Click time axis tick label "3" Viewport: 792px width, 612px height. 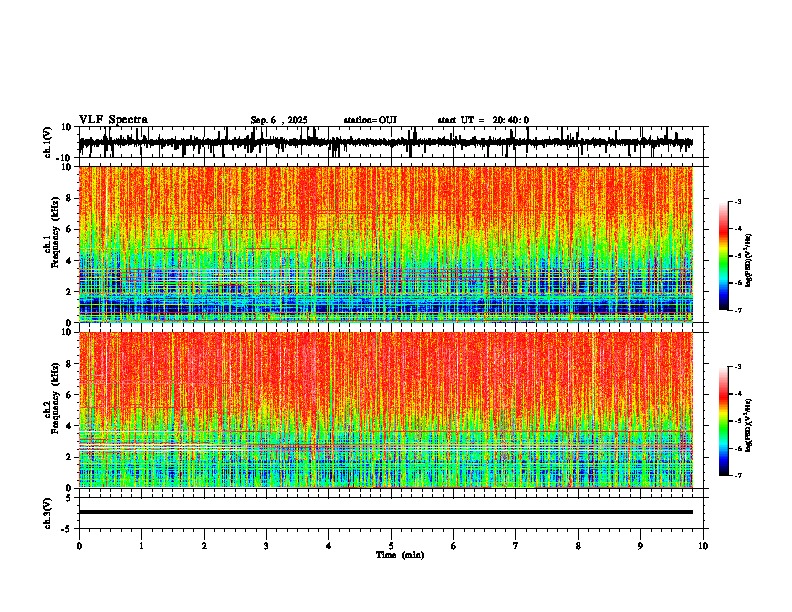point(266,546)
